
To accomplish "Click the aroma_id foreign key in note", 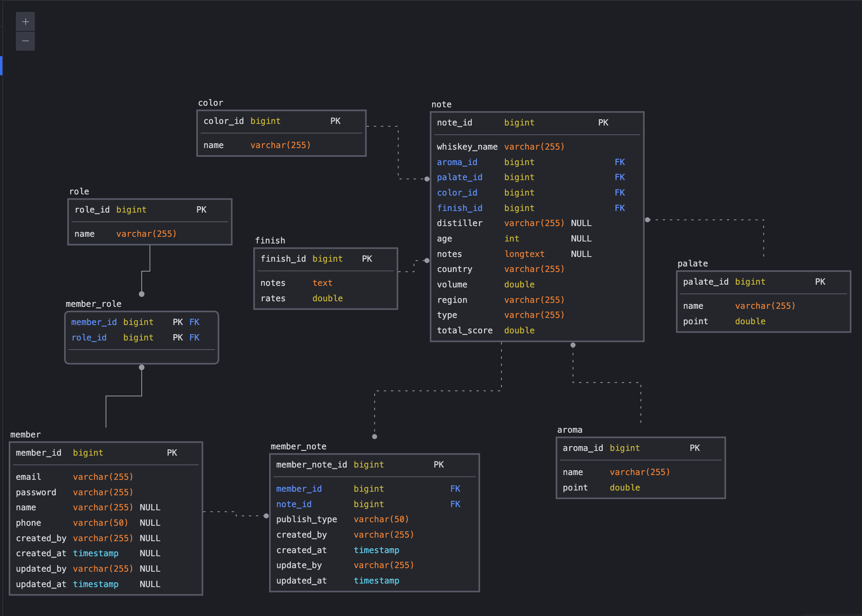I will [457, 162].
